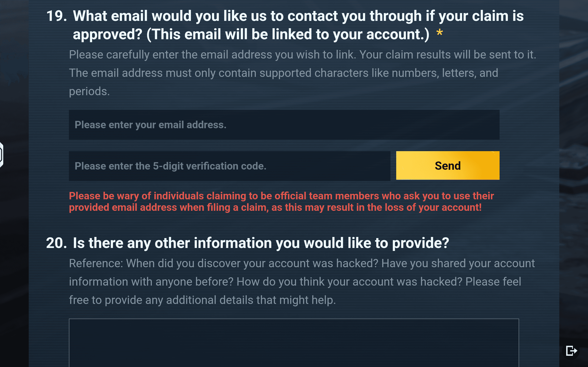Click the word "periods." in the hint
This screenshot has width=588, height=367.
[x=89, y=92]
